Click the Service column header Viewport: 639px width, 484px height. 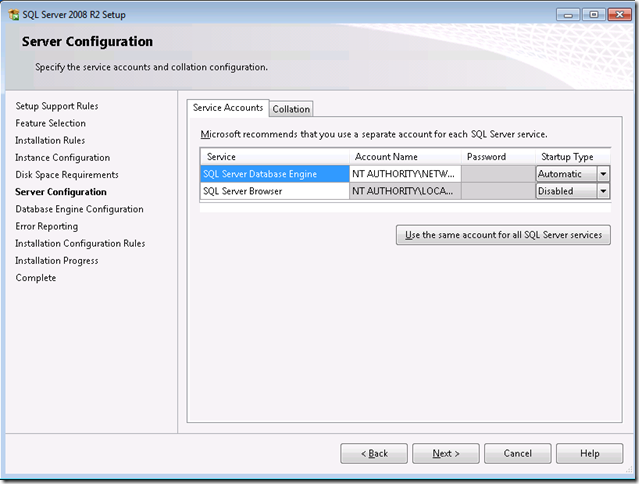coord(275,157)
